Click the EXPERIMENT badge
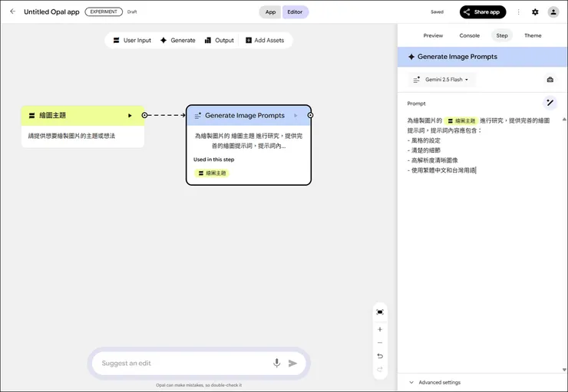The height and width of the screenshot is (392, 568). tap(104, 12)
